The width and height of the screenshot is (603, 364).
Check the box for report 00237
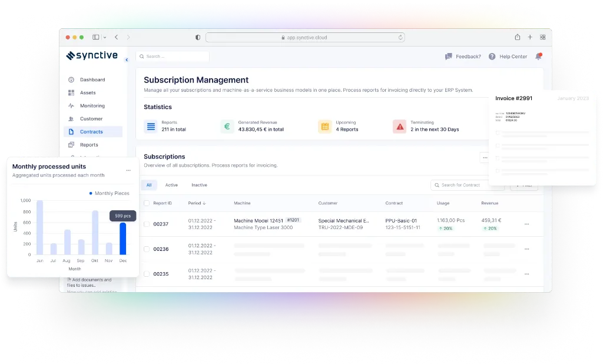(147, 224)
